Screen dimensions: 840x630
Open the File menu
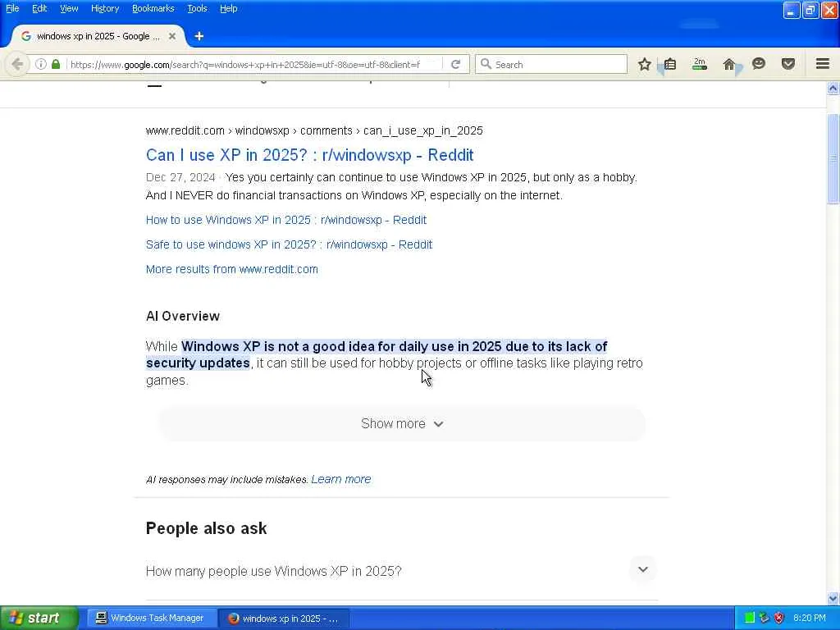12,8
